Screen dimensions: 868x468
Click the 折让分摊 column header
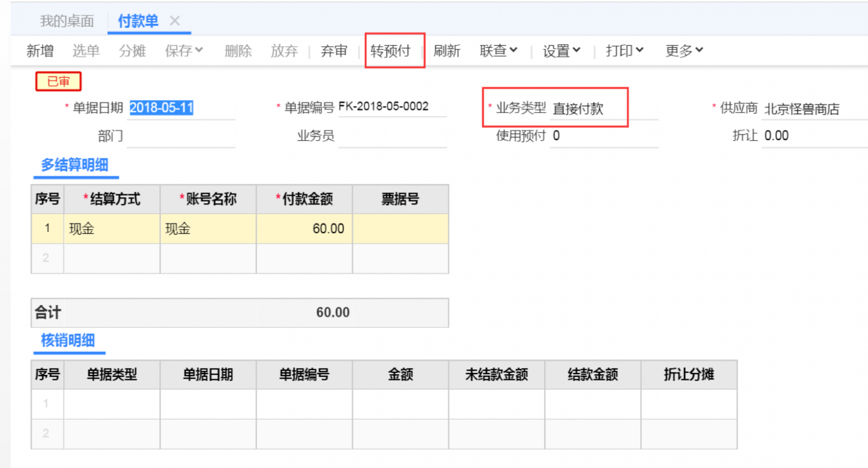[689, 375]
